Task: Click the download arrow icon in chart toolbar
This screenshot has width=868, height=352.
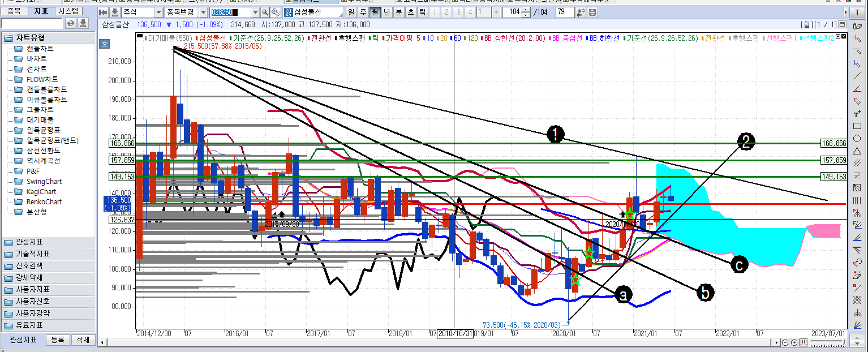Action: click(x=115, y=12)
